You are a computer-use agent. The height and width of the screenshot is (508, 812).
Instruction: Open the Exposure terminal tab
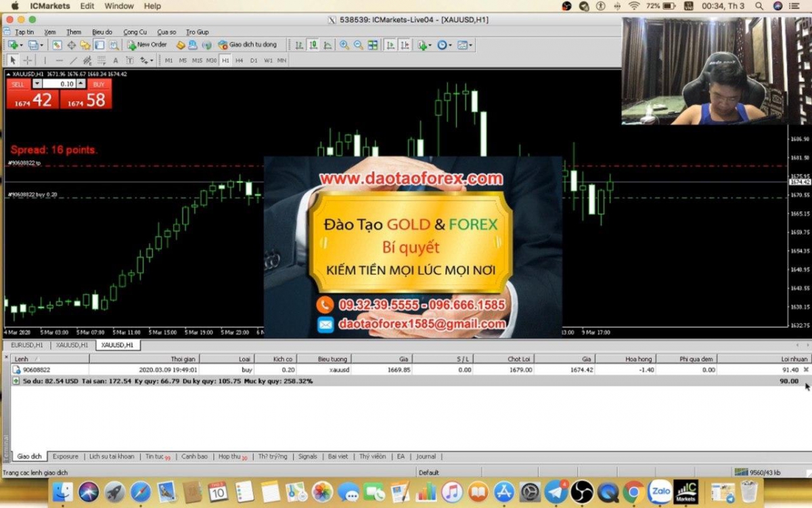click(66, 457)
